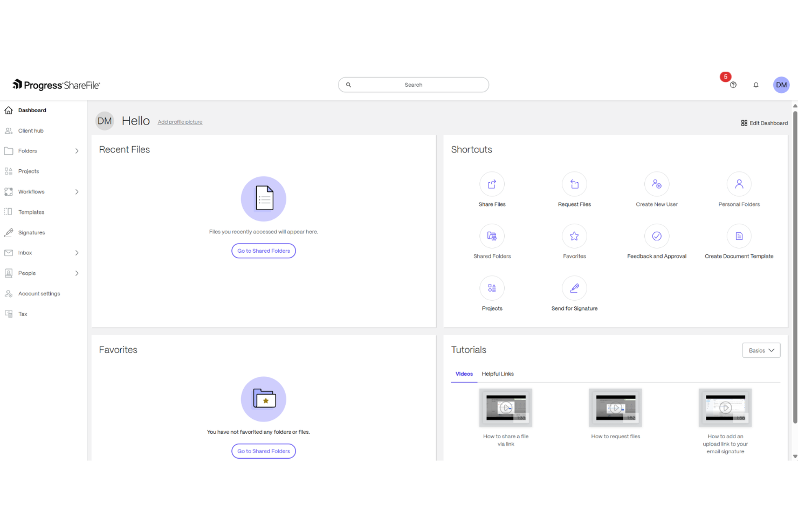Click the Feedback and Approval shortcut icon
Screen dimensions: 798x532
pos(657,236)
